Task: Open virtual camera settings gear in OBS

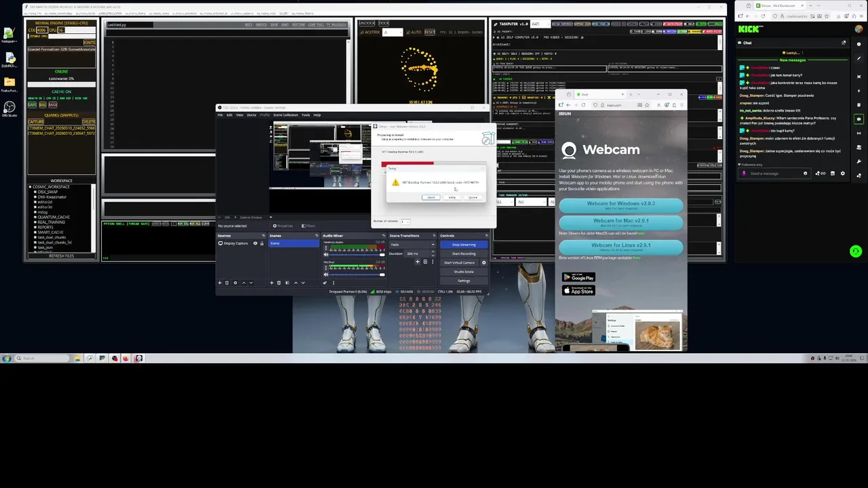Action: point(484,262)
